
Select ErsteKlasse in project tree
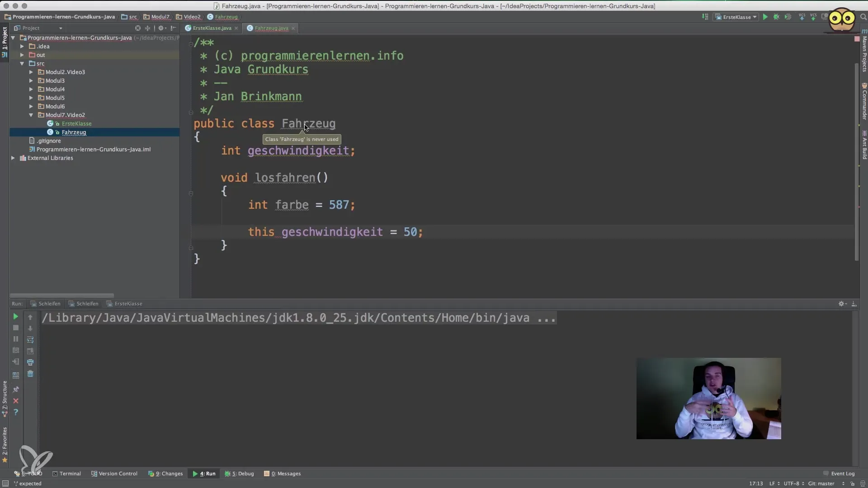(76, 124)
